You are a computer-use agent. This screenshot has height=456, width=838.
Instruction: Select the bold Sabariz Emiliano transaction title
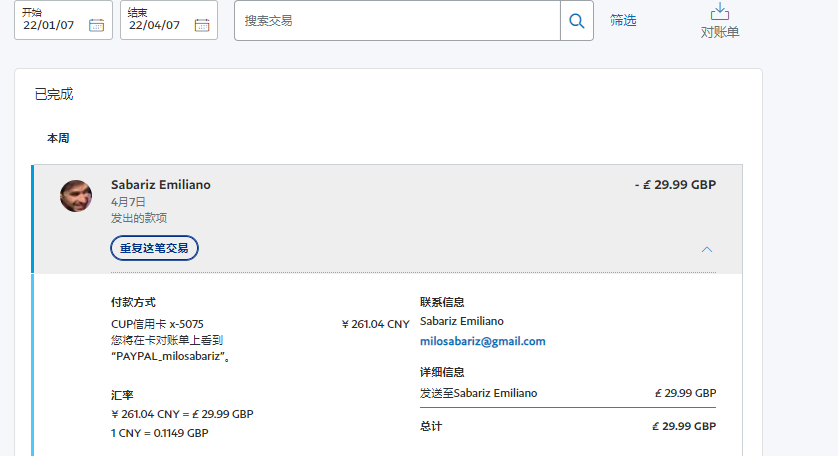tap(160, 185)
